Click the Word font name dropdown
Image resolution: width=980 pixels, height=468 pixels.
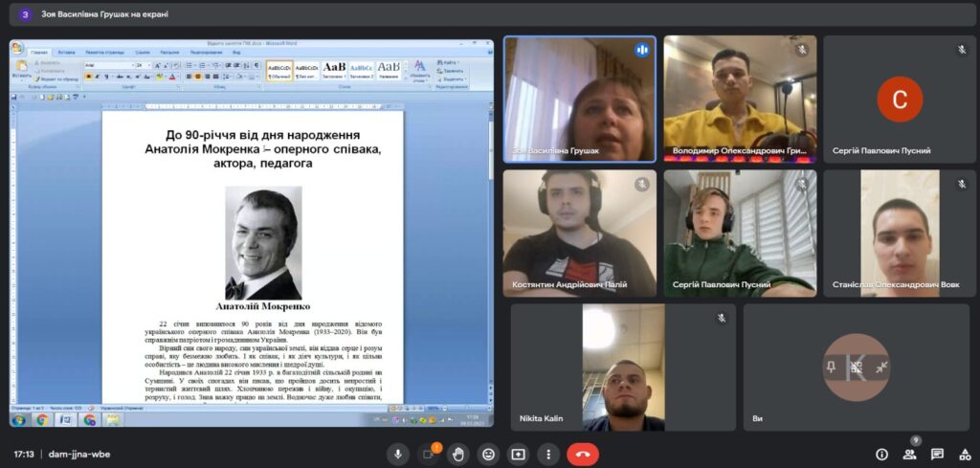(x=107, y=65)
